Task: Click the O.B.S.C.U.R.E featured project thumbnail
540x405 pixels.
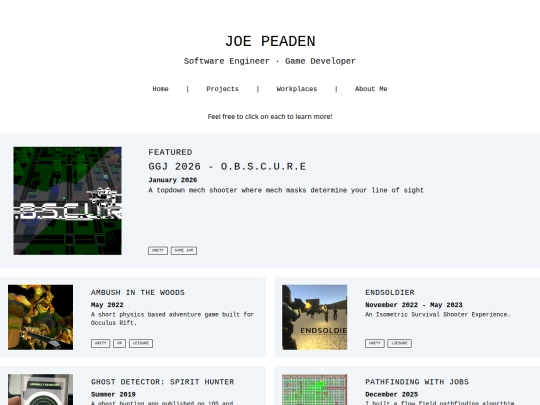Action: (68, 201)
